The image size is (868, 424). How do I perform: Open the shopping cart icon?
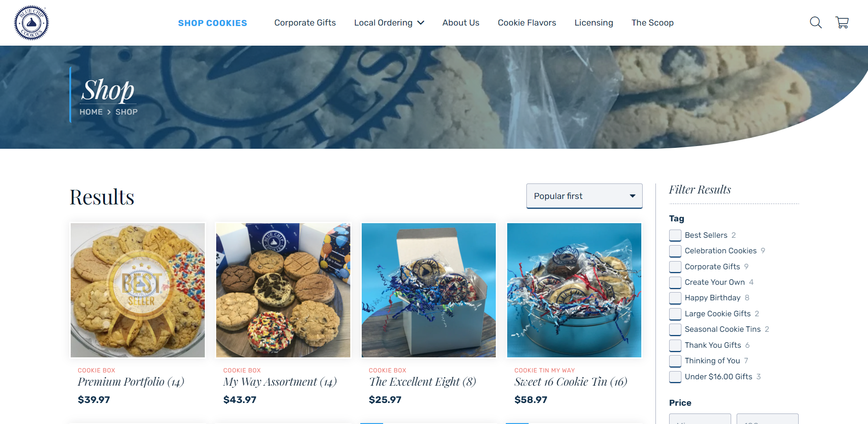[x=842, y=22]
